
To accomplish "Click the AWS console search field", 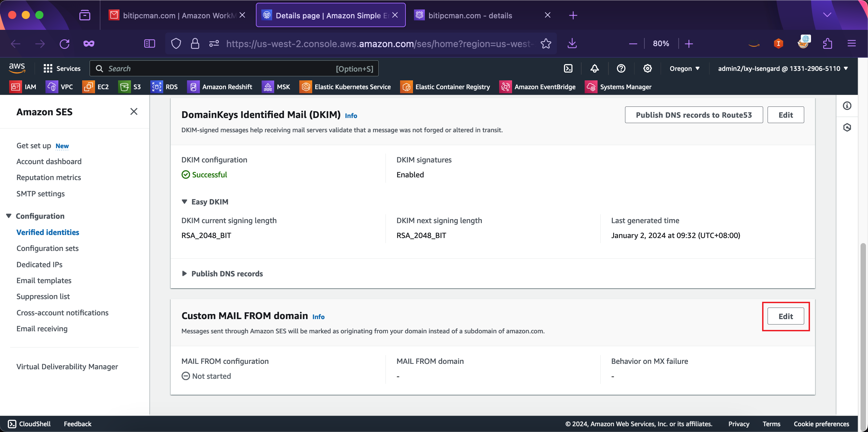I will point(234,68).
